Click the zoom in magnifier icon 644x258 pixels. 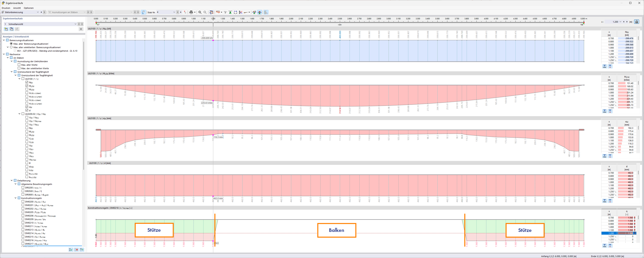coord(200,12)
